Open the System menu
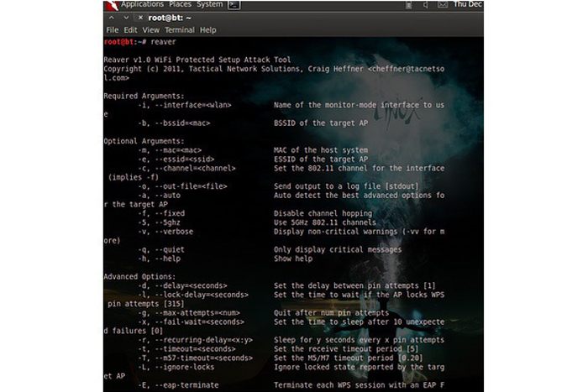This screenshot has width=588, height=392. click(210, 4)
